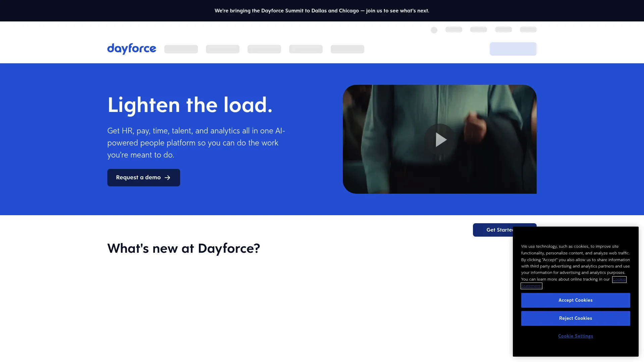This screenshot has width=644, height=362.
Task: Click Request a demo button
Action: coord(144,178)
